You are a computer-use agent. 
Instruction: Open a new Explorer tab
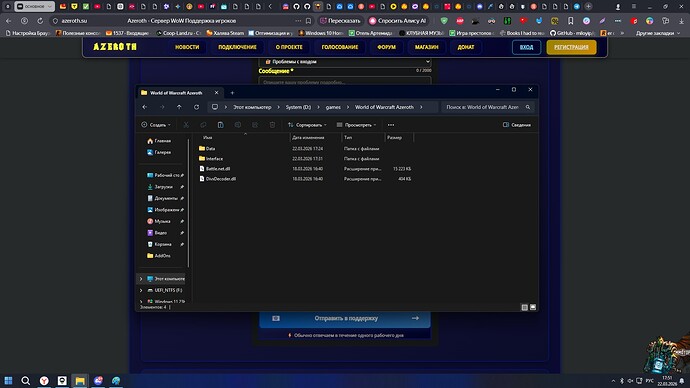[x=232, y=93]
